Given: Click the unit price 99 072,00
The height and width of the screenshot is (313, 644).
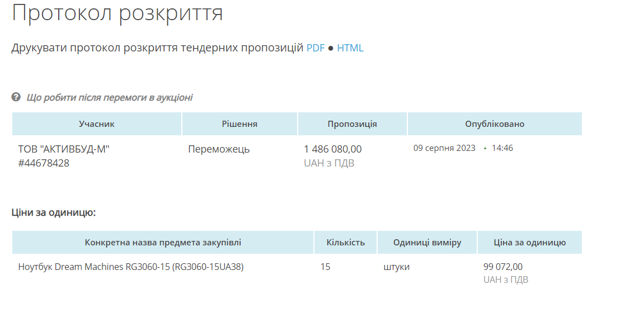Looking at the screenshot, I should (x=503, y=267).
